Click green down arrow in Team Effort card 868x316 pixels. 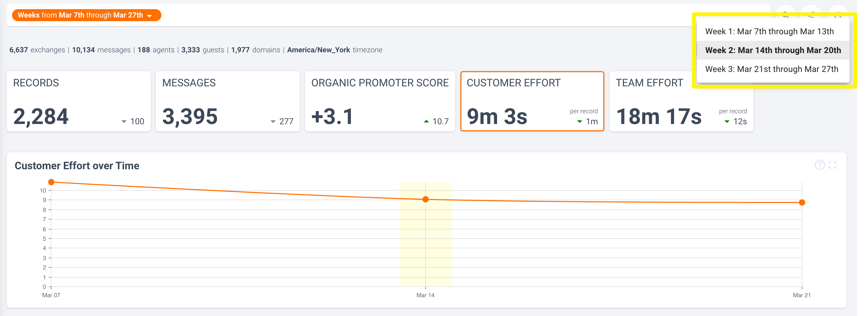[727, 122]
